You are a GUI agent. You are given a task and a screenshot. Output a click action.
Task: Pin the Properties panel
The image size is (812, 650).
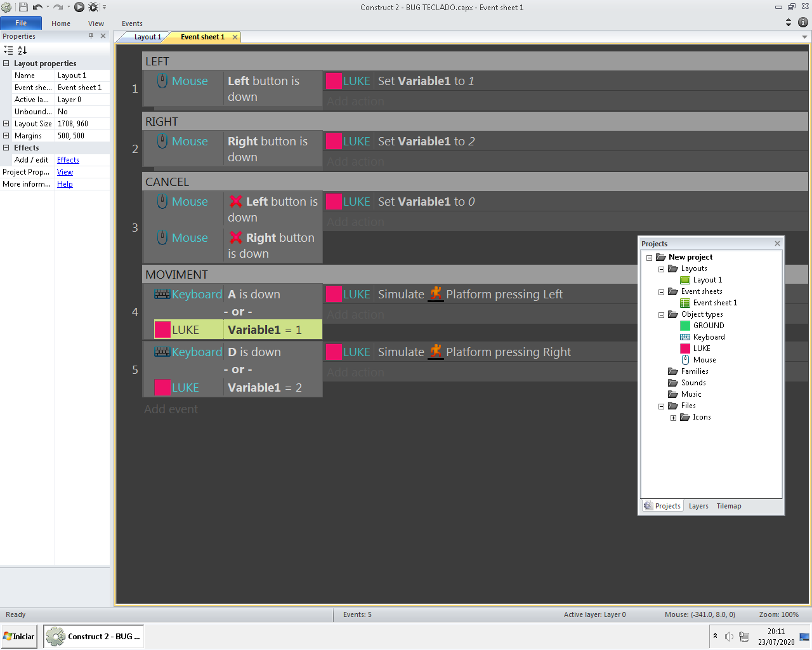click(x=91, y=36)
